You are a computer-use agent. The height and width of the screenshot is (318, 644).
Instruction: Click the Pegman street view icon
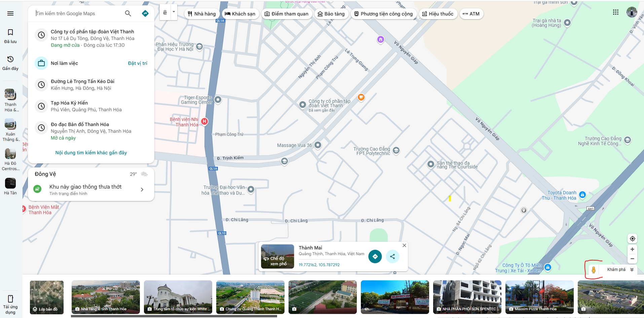(594, 270)
